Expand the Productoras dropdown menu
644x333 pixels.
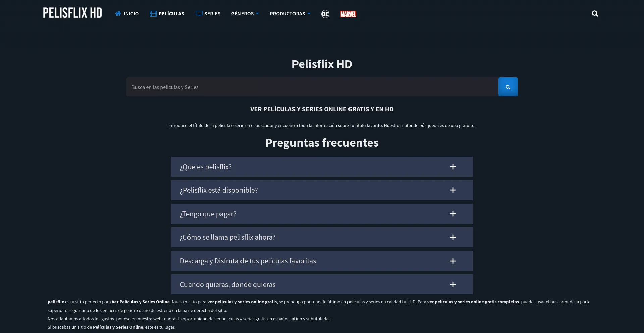(290, 14)
